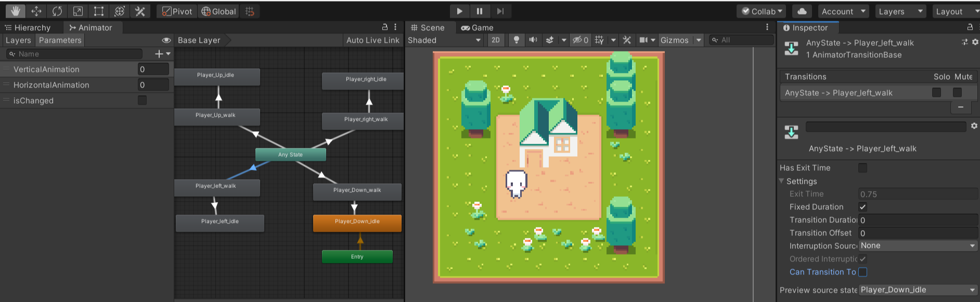Screen dimensions: 980x302
Task: Step one frame forward
Action: (500, 11)
